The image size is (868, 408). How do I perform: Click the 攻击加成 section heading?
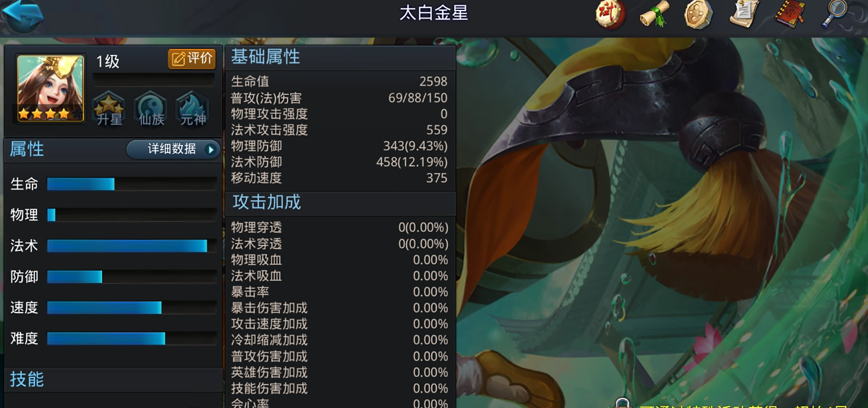(266, 202)
